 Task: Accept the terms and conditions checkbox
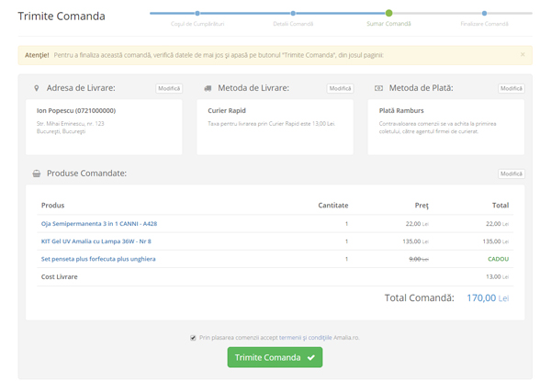pyautogui.click(x=193, y=338)
